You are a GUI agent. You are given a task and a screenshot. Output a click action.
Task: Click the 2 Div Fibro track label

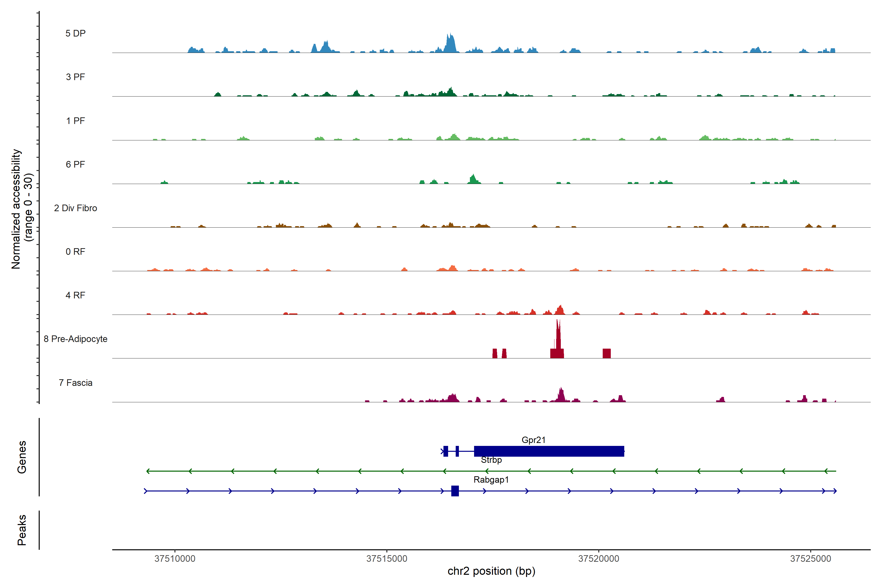(75, 208)
